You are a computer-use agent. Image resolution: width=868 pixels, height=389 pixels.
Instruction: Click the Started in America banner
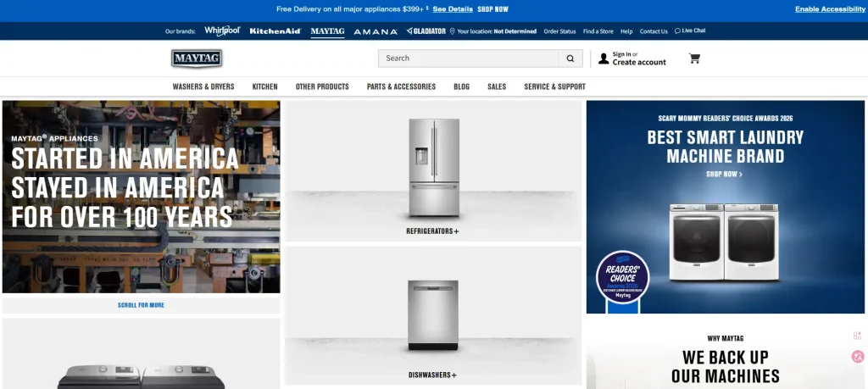coord(142,197)
